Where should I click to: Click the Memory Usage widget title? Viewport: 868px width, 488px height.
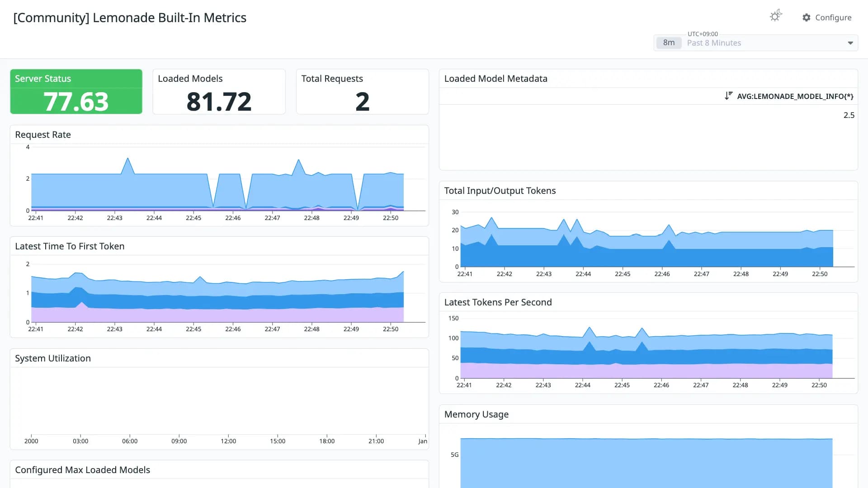[476, 414]
